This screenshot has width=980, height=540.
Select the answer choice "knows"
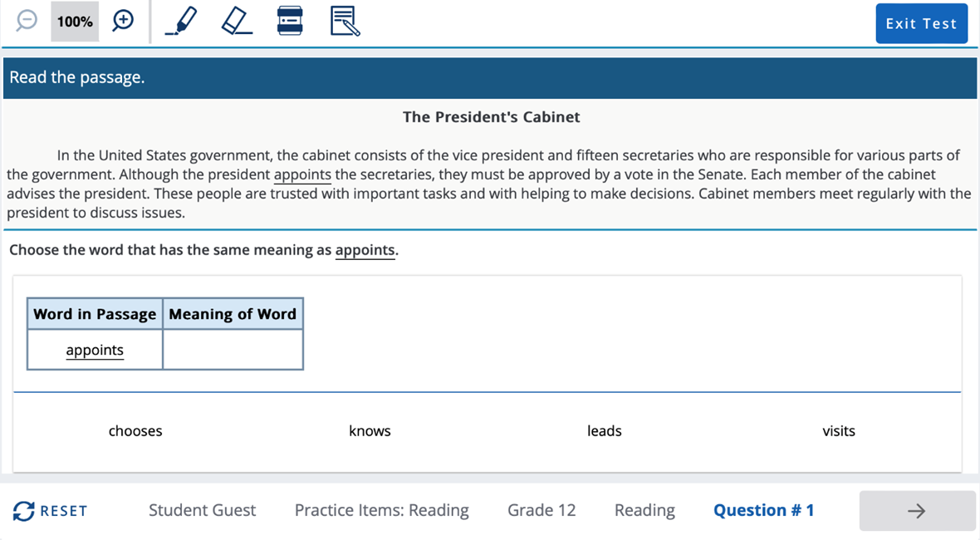point(370,431)
